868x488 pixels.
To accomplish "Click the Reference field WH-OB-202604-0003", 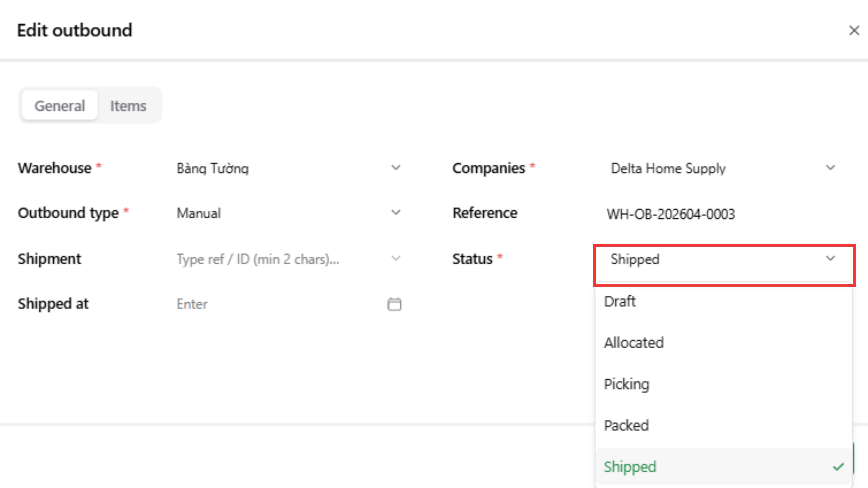I will 671,214.
